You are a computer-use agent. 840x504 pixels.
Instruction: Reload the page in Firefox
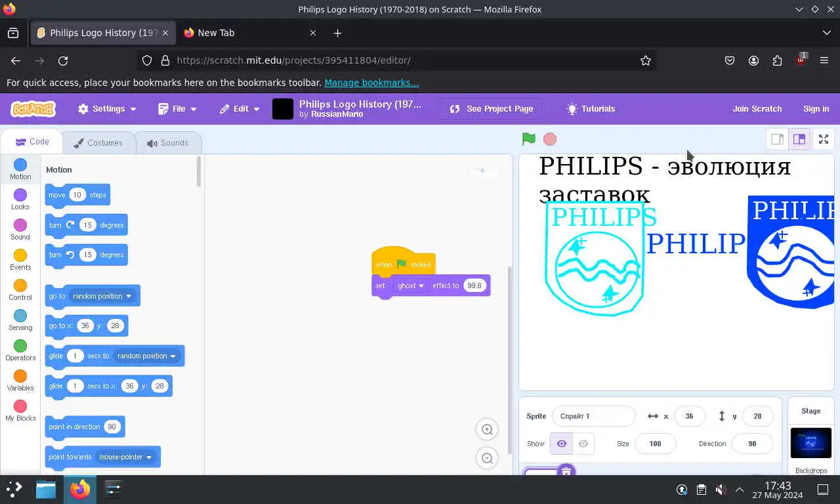click(x=63, y=60)
